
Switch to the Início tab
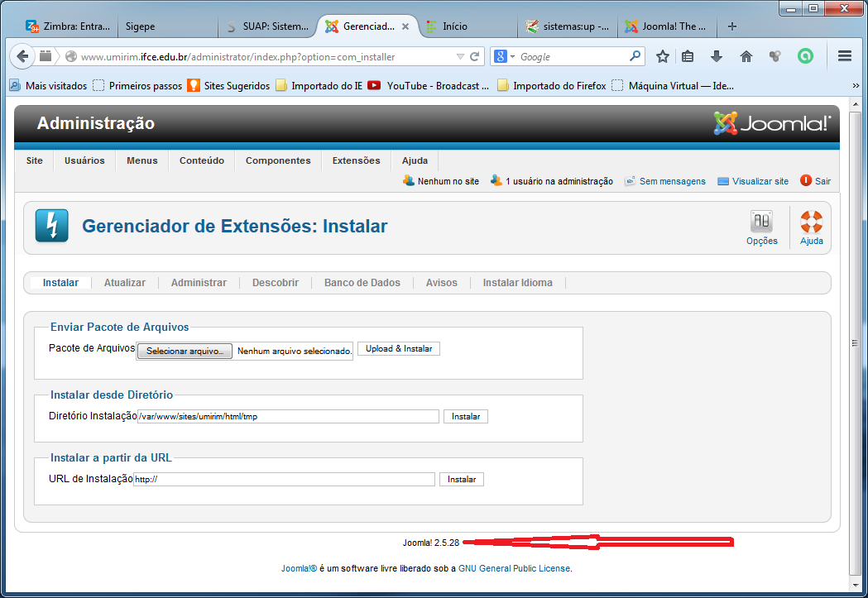coord(469,26)
